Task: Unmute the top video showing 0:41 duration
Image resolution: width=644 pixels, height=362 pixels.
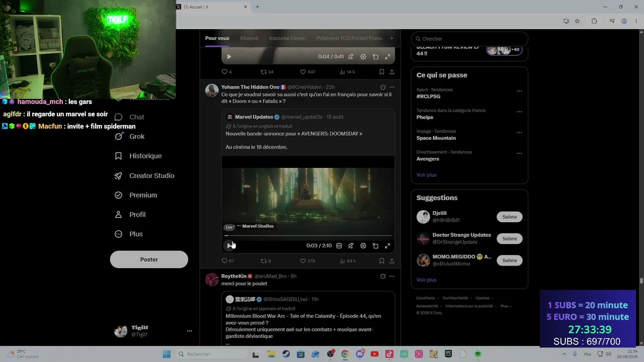Action: click(x=351, y=57)
